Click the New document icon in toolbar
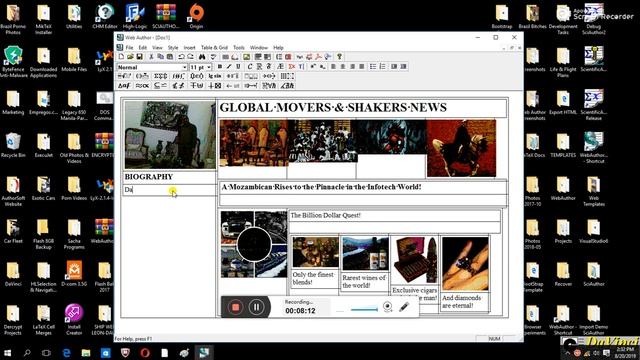This screenshot has width=640, height=360. [x=121, y=56]
